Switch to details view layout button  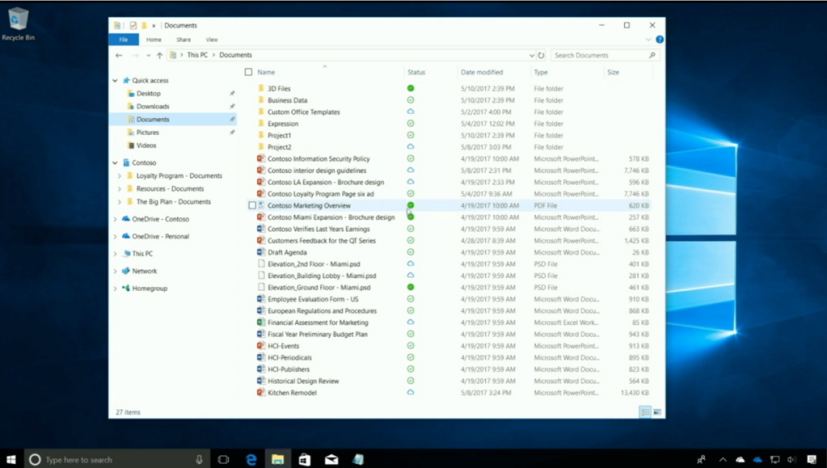click(x=645, y=412)
